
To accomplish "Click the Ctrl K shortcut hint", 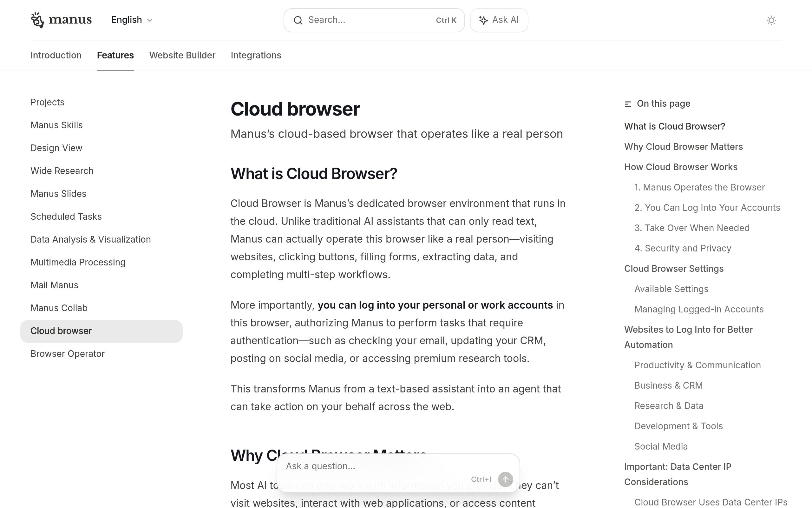I will [446, 20].
